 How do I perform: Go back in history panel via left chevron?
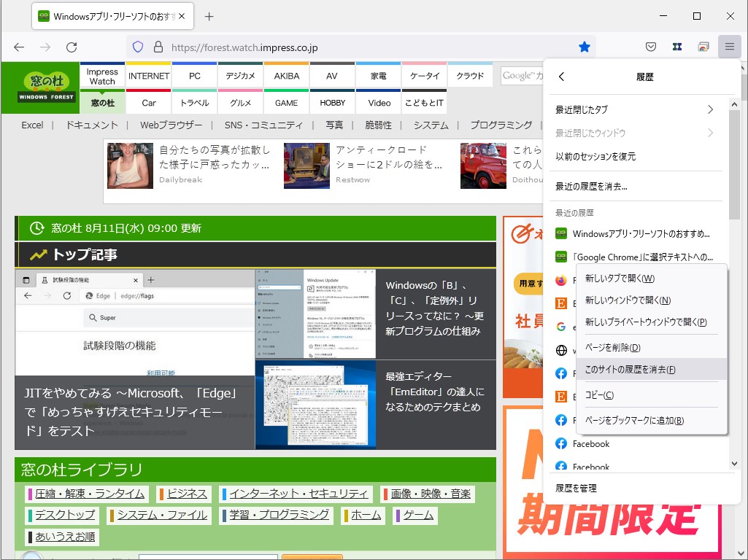tap(562, 76)
